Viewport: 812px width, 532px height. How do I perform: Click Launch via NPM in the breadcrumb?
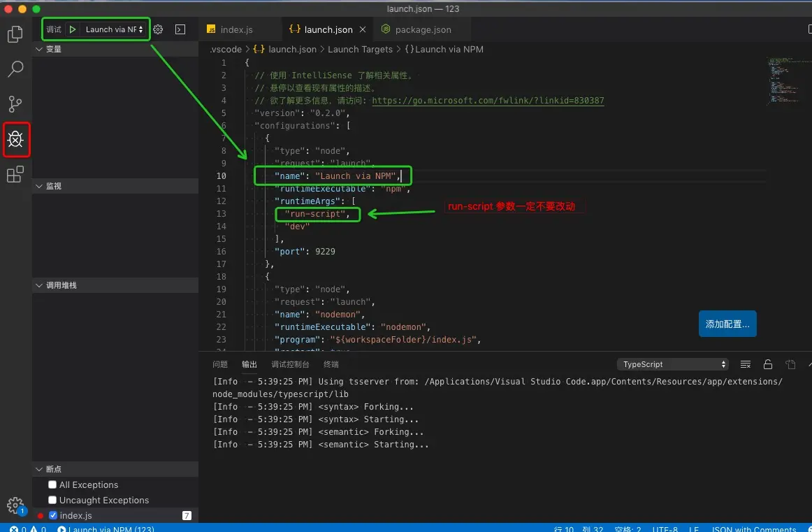click(x=449, y=49)
